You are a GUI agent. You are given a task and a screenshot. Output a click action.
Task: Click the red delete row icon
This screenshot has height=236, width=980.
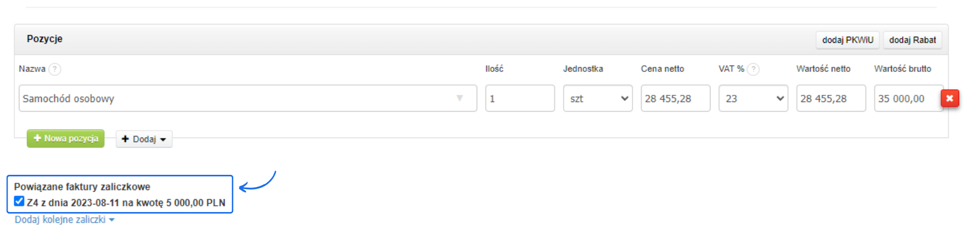click(949, 98)
